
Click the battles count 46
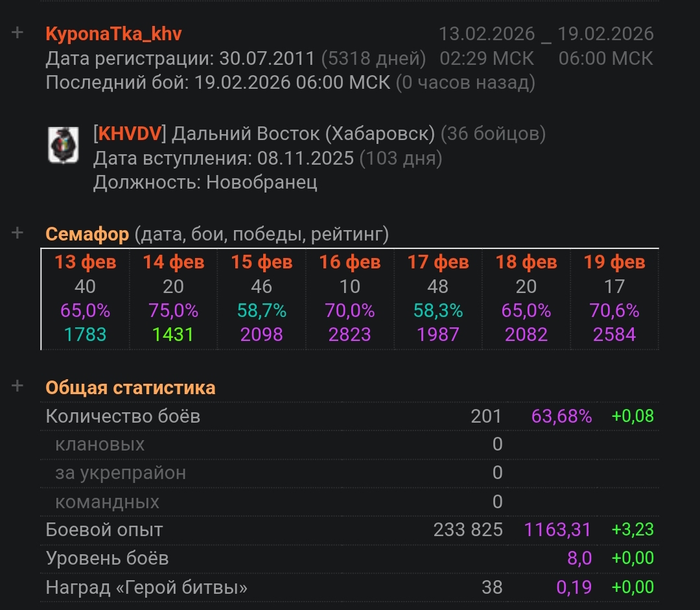pyautogui.click(x=262, y=287)
